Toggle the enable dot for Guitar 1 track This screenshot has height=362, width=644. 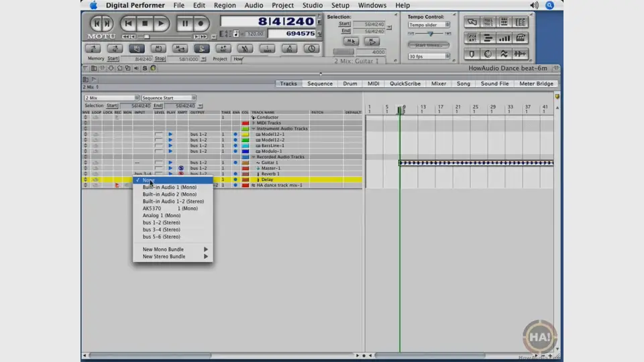point(235,162)
